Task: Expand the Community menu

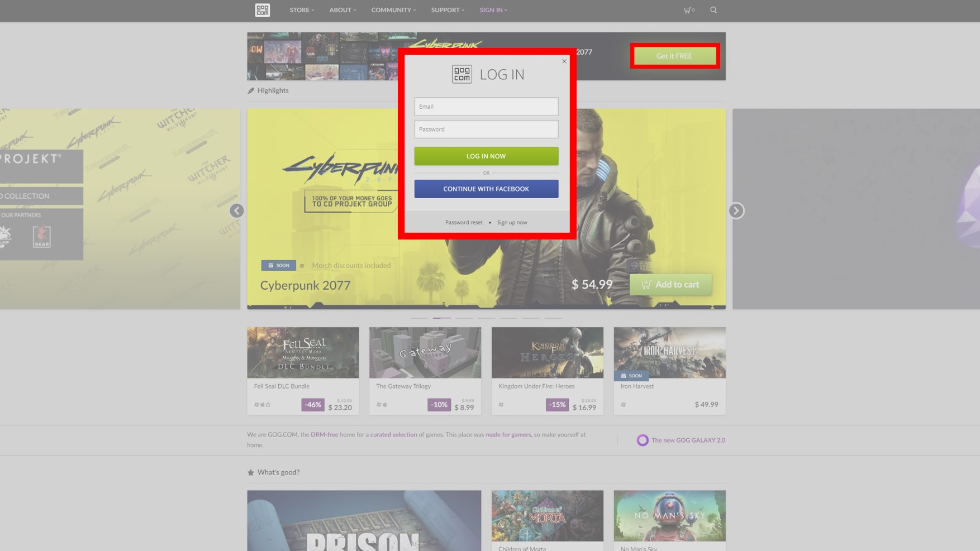Action: tap(393, 10)
